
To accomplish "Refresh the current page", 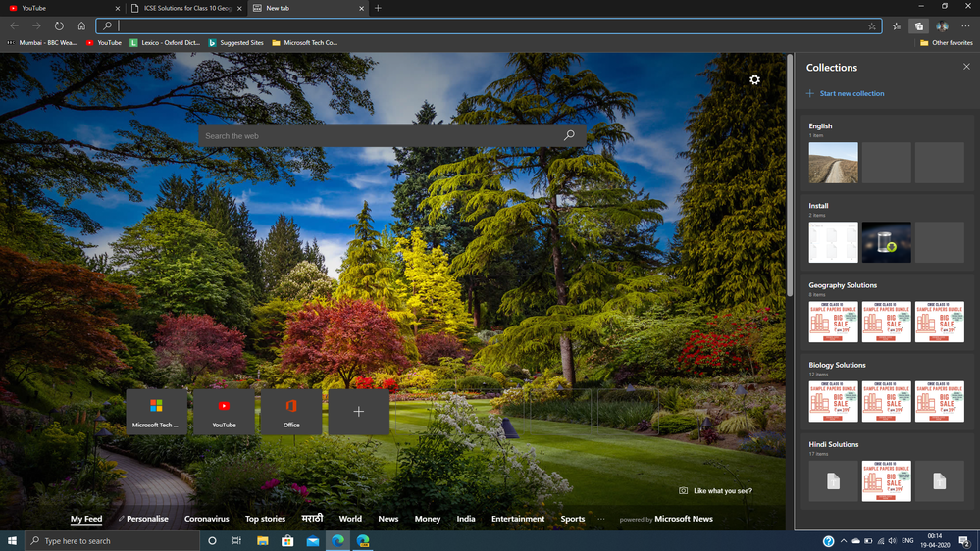I will point(59,26).
